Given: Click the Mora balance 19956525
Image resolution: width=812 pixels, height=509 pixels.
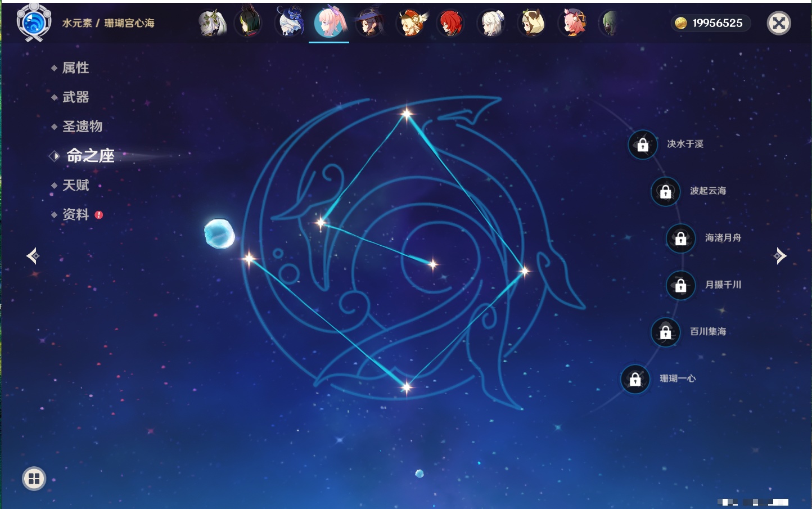Looking at the screenshot, I should (718, 23).
